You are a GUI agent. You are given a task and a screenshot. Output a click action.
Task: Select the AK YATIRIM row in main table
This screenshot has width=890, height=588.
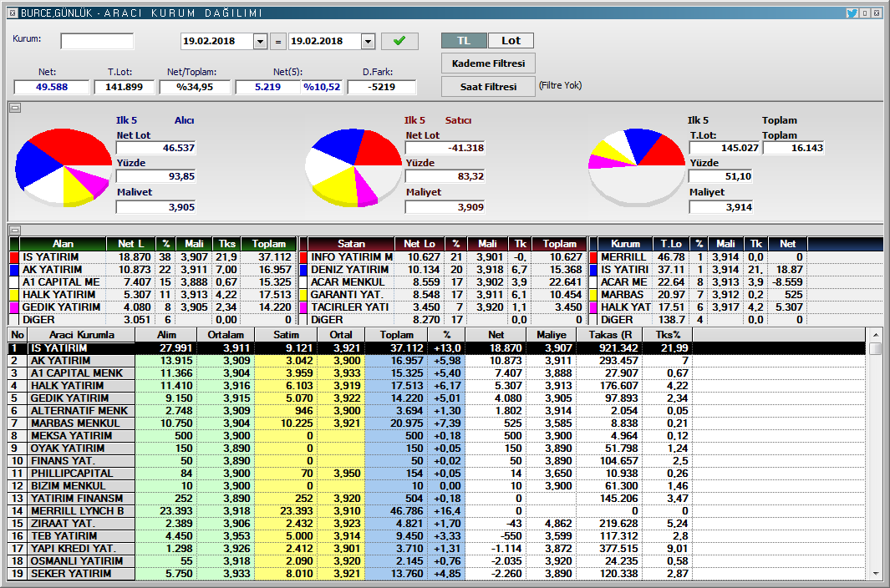[437, 361]
